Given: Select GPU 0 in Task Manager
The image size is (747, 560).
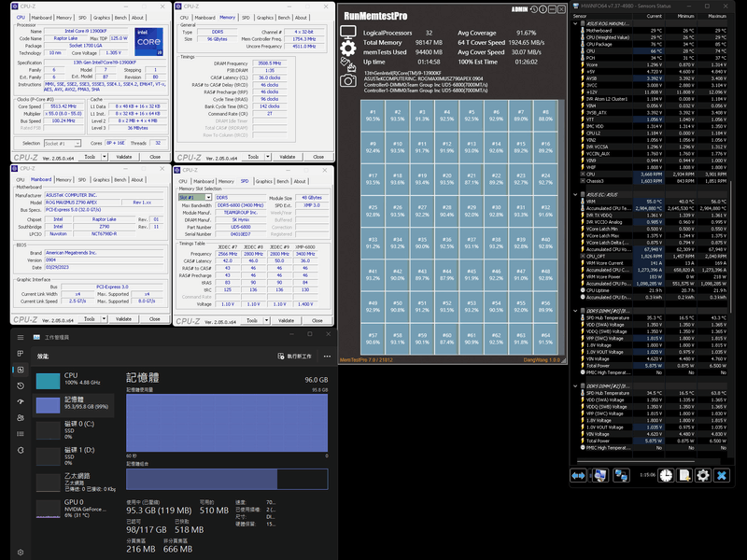Looking at the screenshot, I should point(74,508).
